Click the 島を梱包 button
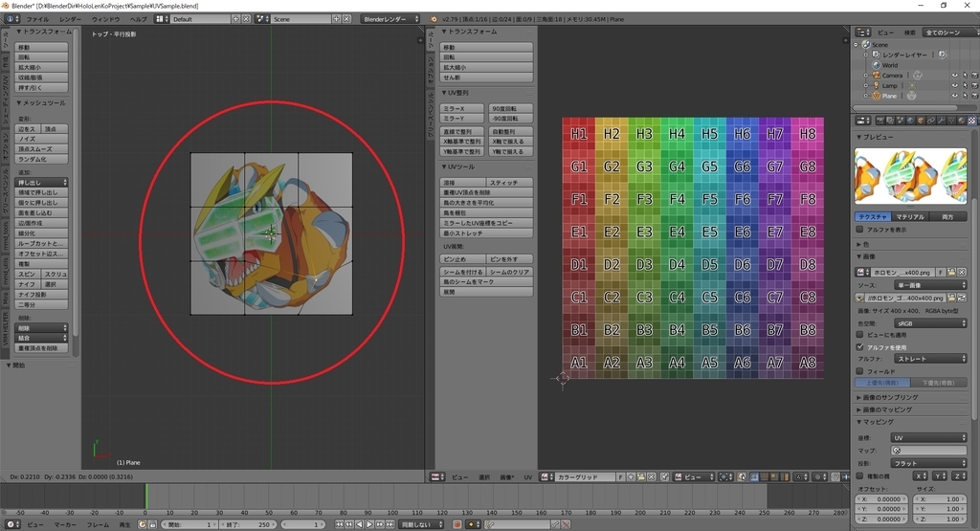Viewport: 980px width, 531px height. pyautogui.click(x=486, y=212)
